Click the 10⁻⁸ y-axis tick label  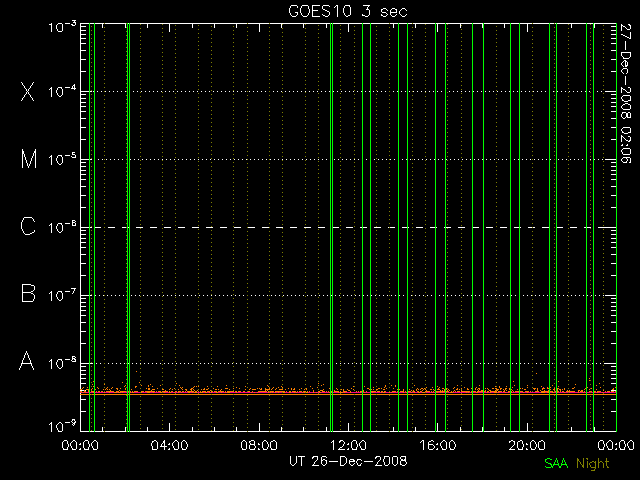coord(62,363)
